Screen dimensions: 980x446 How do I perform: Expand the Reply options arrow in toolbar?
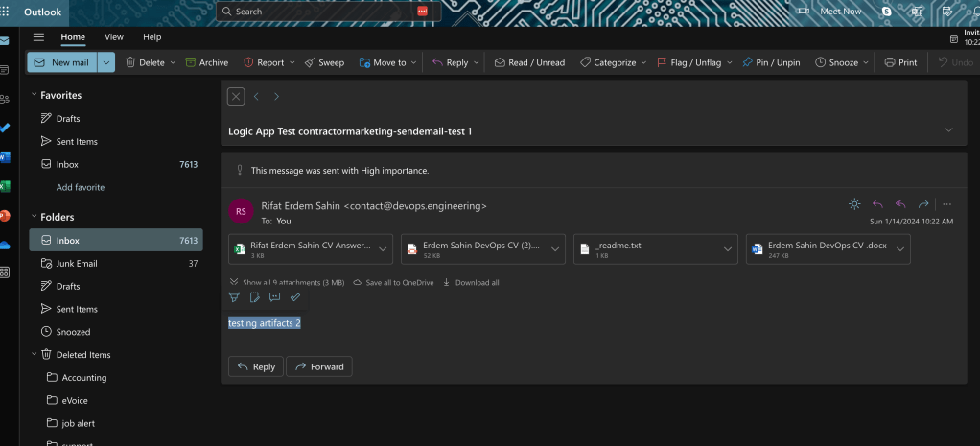coord(477,62)
